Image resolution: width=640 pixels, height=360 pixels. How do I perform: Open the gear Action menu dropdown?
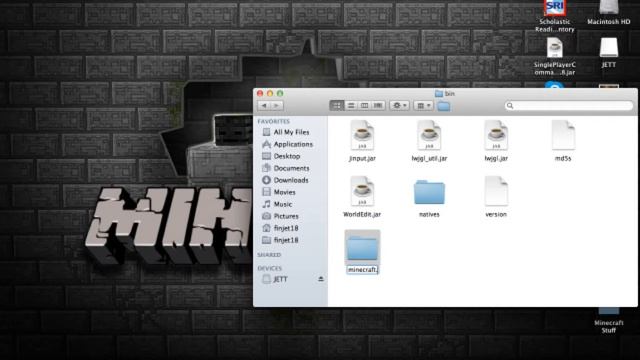click(x=399, y=106)
